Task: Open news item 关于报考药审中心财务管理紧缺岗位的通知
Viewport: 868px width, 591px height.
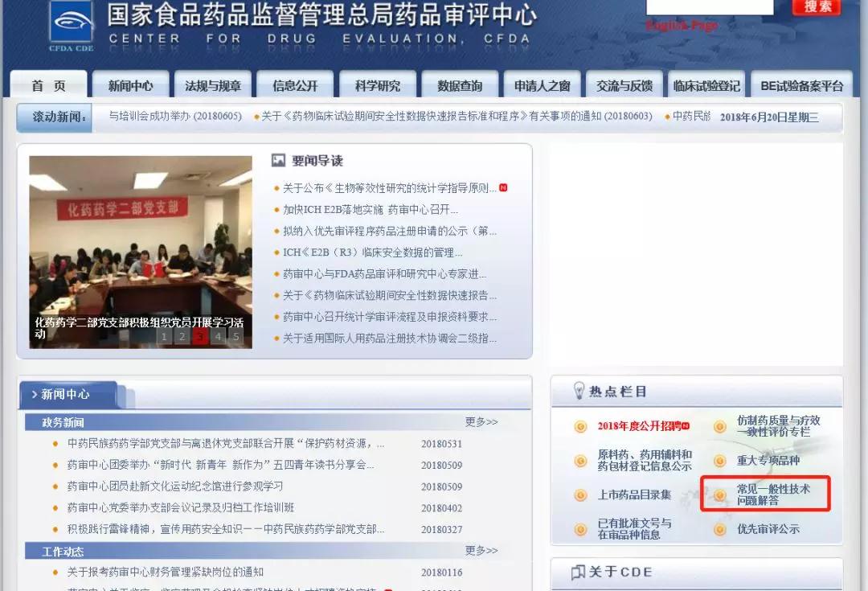Action: coord(165,573)
